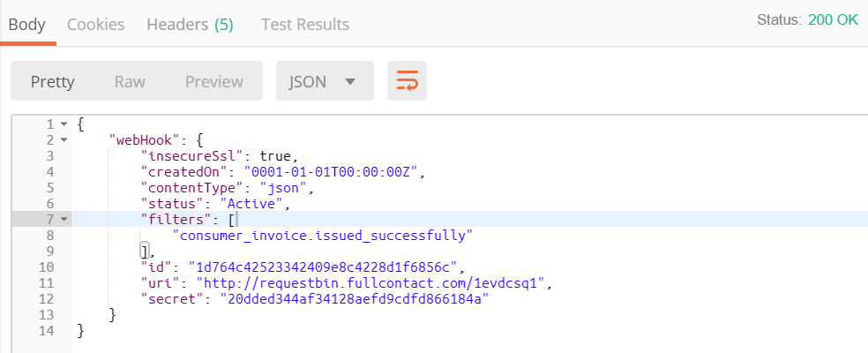Collapse the webHook object at line 2
Image resolution: width=868 pixels, height=353 pixels.
(x=64, y=139)
